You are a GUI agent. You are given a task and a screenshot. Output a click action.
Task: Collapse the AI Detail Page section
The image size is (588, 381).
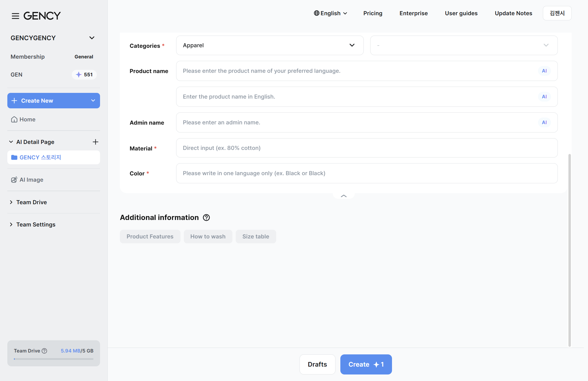click(11, 142)
